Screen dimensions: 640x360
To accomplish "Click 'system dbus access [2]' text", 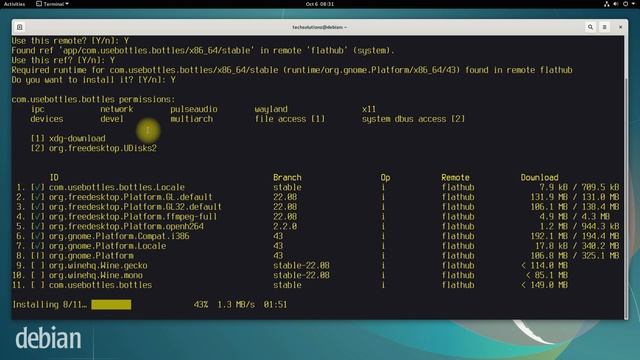I will point(413,119).
